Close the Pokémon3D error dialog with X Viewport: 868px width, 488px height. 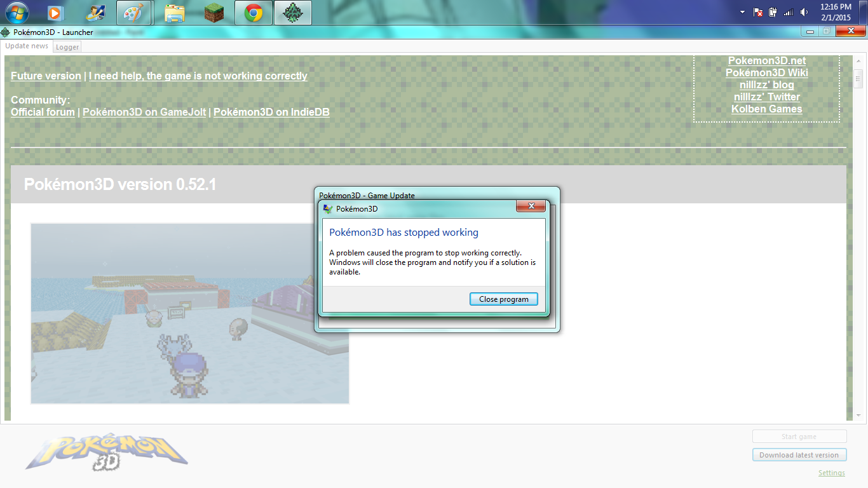[531, 207]
